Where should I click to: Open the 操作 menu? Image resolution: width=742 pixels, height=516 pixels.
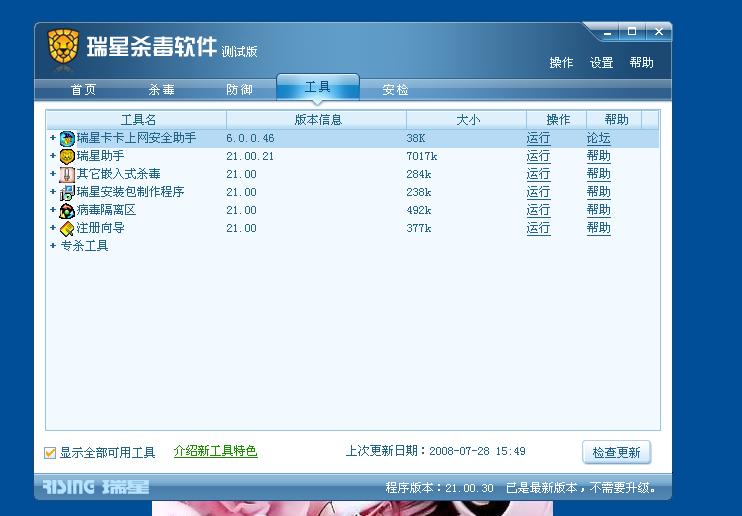click(561, 62)
